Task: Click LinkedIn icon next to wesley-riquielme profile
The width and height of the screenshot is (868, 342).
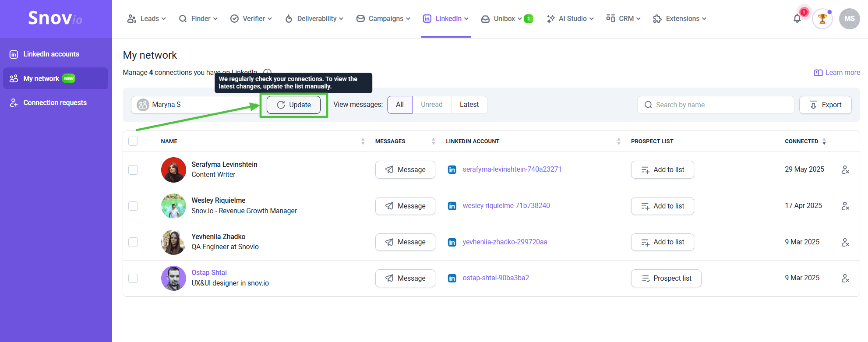Action: (452, 206)
